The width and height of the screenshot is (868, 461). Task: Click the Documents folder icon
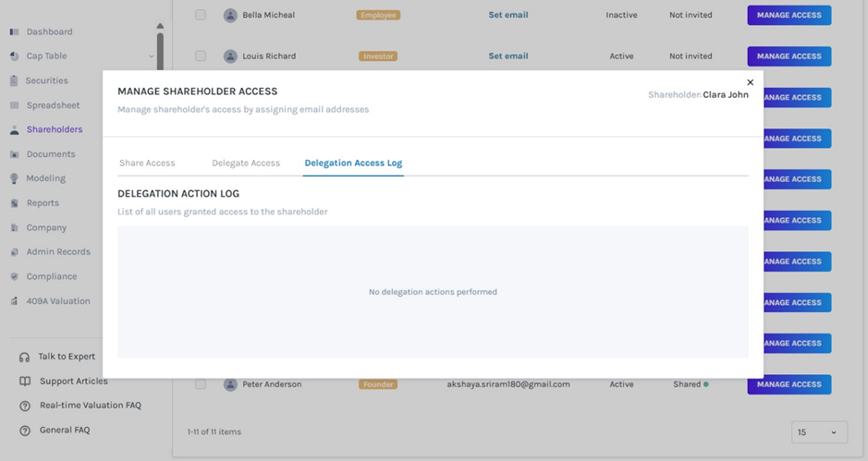click(15, 154)
